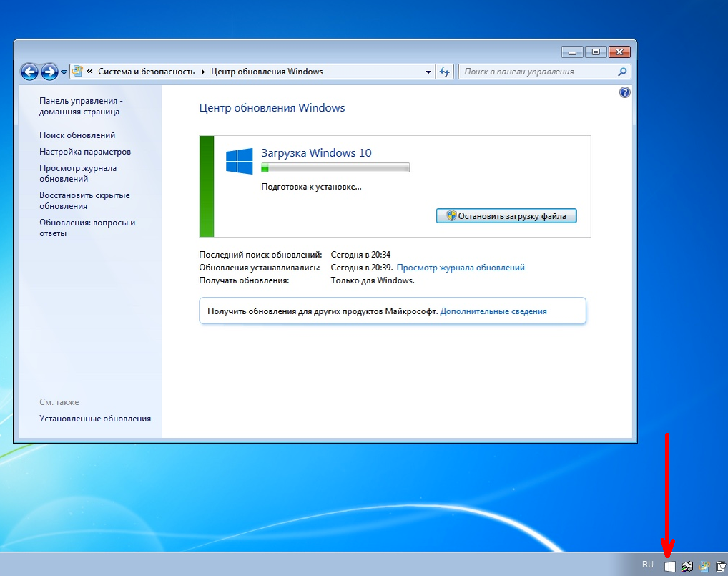Maximize the Windows Update window
The width and height of the screenshot is (728, 576).
point(596,52)
